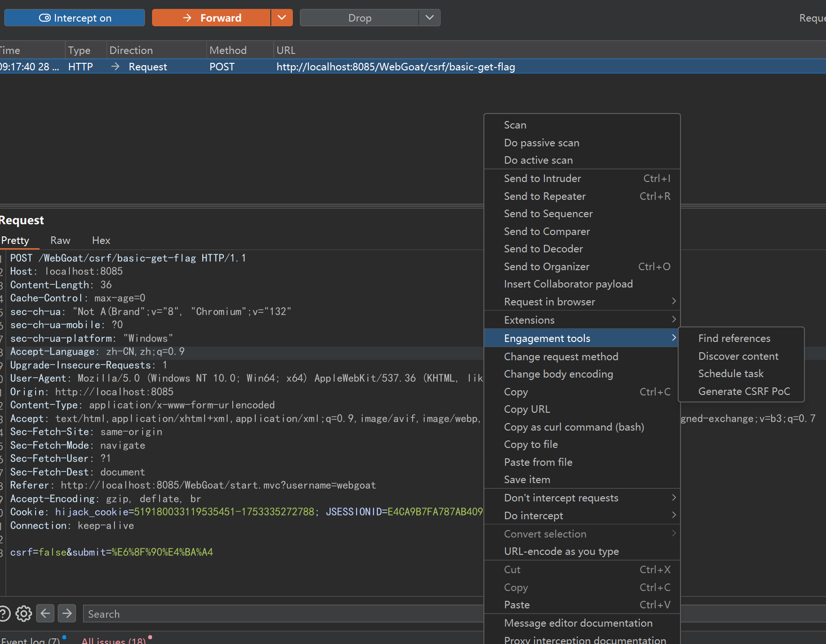Expand the Request in browser submenu
Image resolution: width=826 pixels, height=644 pixels.
tap(582, 302)
